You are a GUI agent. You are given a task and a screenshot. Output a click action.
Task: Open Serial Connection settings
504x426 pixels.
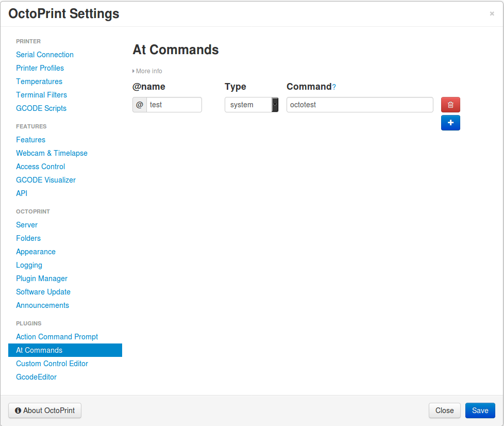pyautogui.click(x=45, y=55)
